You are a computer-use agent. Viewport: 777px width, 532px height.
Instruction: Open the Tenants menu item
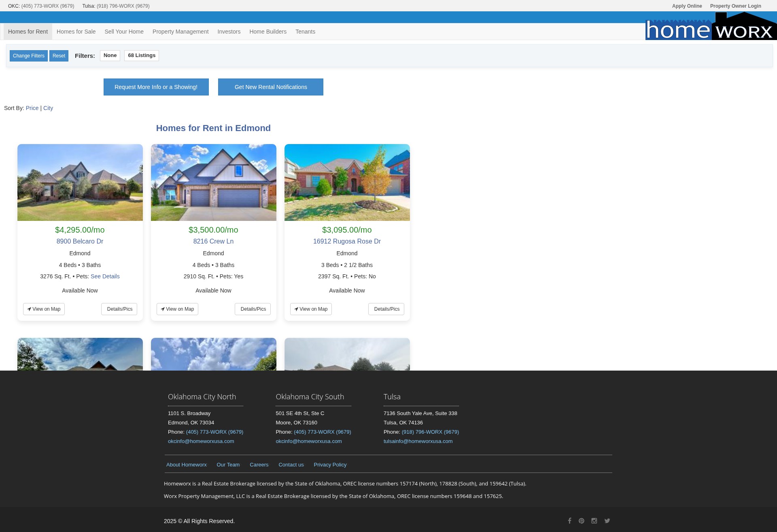click(305, 32)
